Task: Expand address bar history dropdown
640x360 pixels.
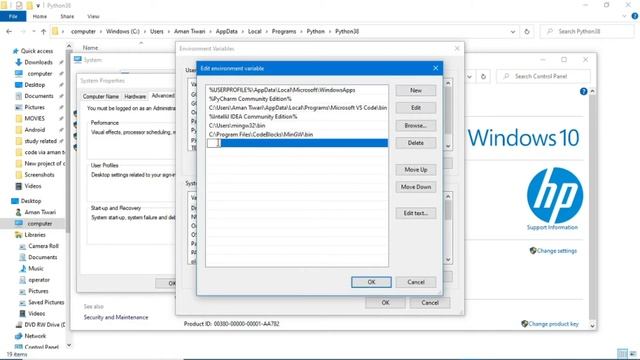Action: click(x=513, y=31)
